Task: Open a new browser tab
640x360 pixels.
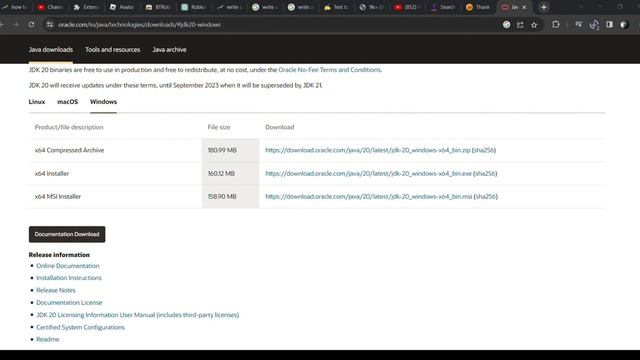Action: pyautogui.click(x=544, y=7)
